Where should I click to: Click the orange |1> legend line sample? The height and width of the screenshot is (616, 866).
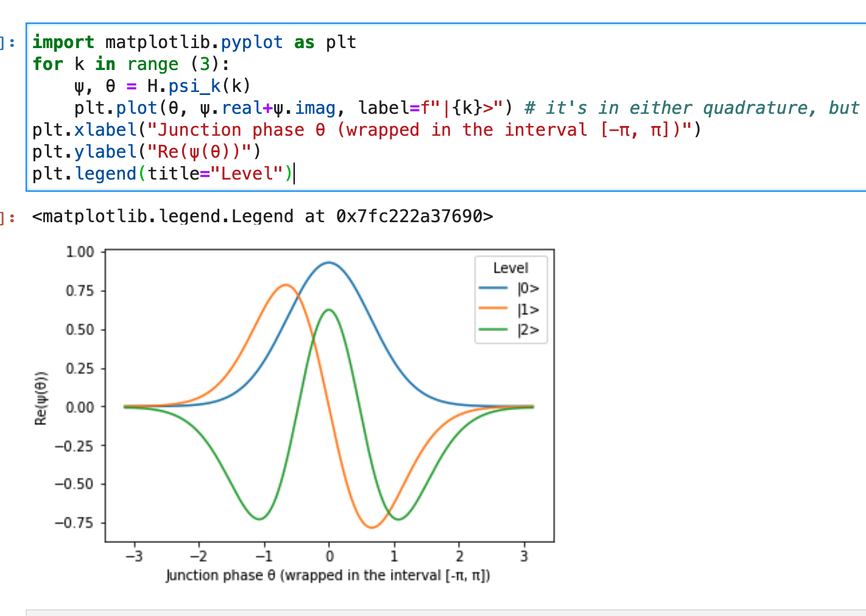tap(495, 309)
